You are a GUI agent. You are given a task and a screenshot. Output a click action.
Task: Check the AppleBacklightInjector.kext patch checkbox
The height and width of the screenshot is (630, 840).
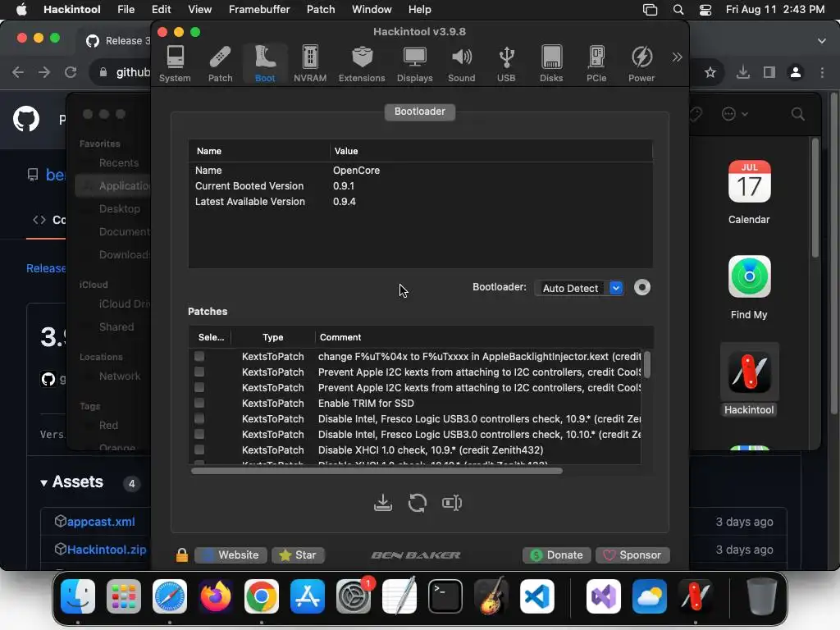coord(199,356)
